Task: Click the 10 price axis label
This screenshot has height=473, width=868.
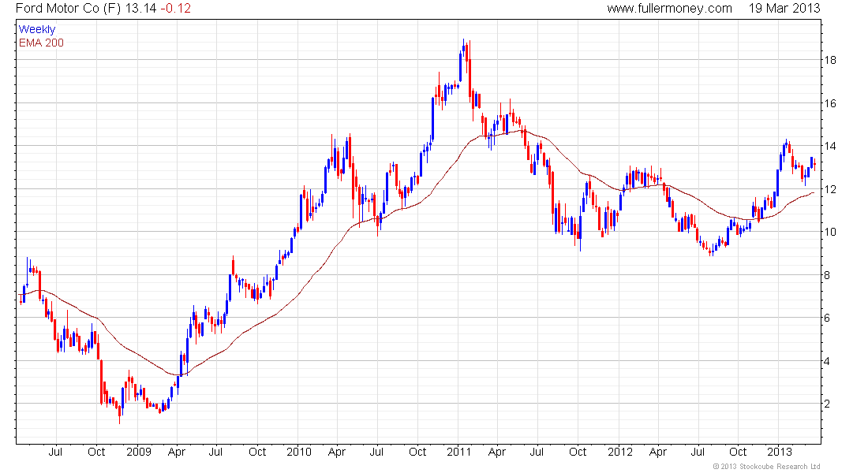Action: click(830, 232)
